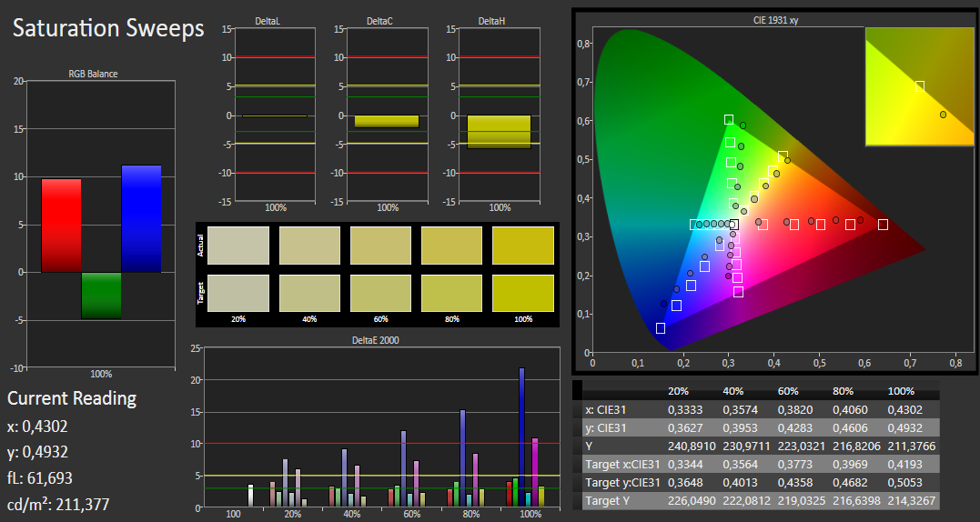Click the table value 0,5053
This screenshot has width=980, height=522.
pyautogui.click(x=905, y=482)
